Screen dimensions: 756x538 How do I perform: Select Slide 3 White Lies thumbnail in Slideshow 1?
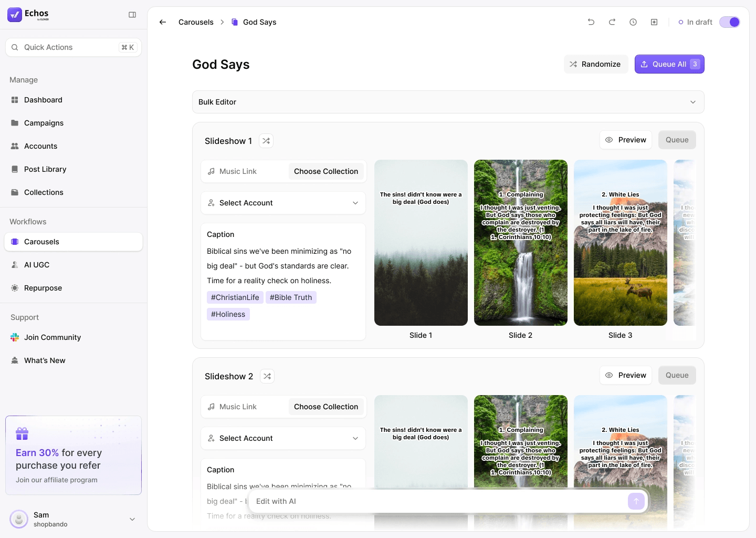621,243
